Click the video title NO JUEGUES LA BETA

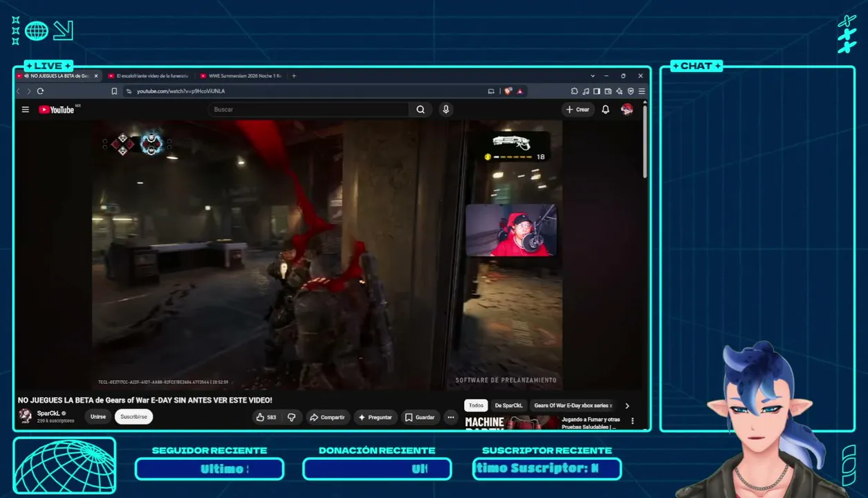tap(145, 400)
